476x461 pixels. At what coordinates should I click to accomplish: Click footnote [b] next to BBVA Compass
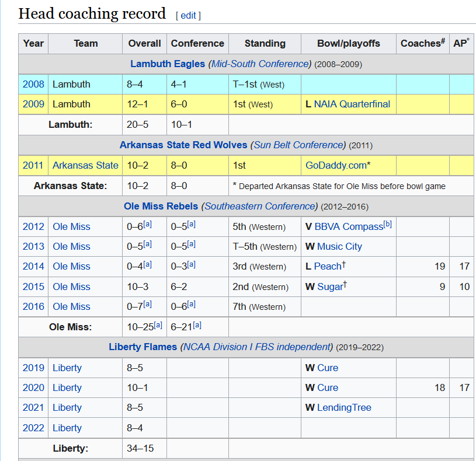click(x=388, y=224)
